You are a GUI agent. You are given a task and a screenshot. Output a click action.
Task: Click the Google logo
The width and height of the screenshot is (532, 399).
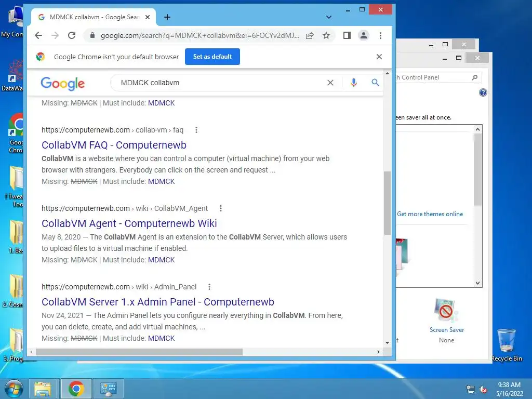[63, 84]
